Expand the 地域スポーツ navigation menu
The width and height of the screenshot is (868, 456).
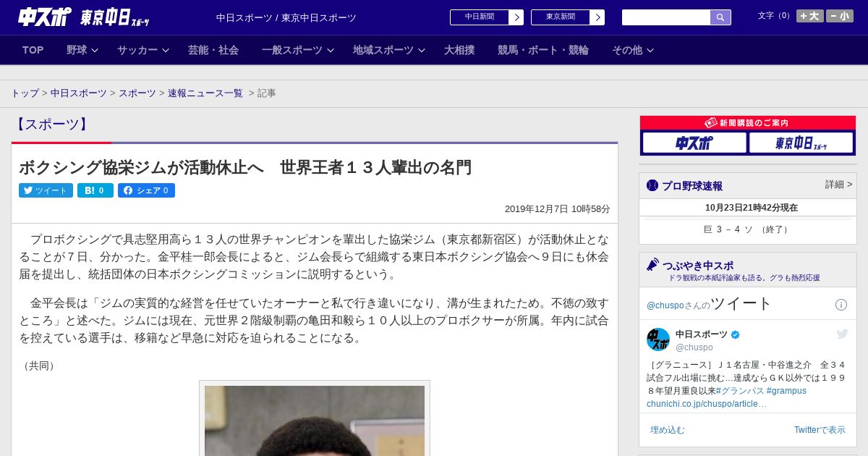click(388, 50)
